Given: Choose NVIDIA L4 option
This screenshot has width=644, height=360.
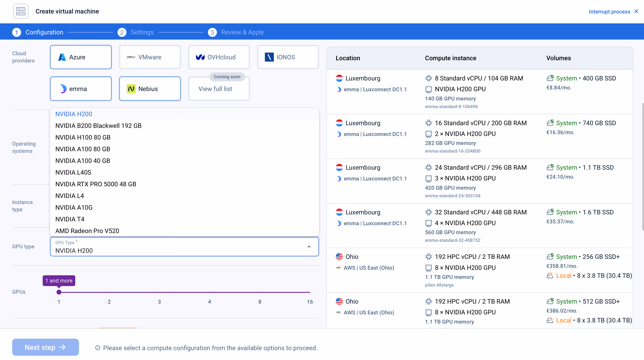Looking at the screenshot, I should [184, 196].
